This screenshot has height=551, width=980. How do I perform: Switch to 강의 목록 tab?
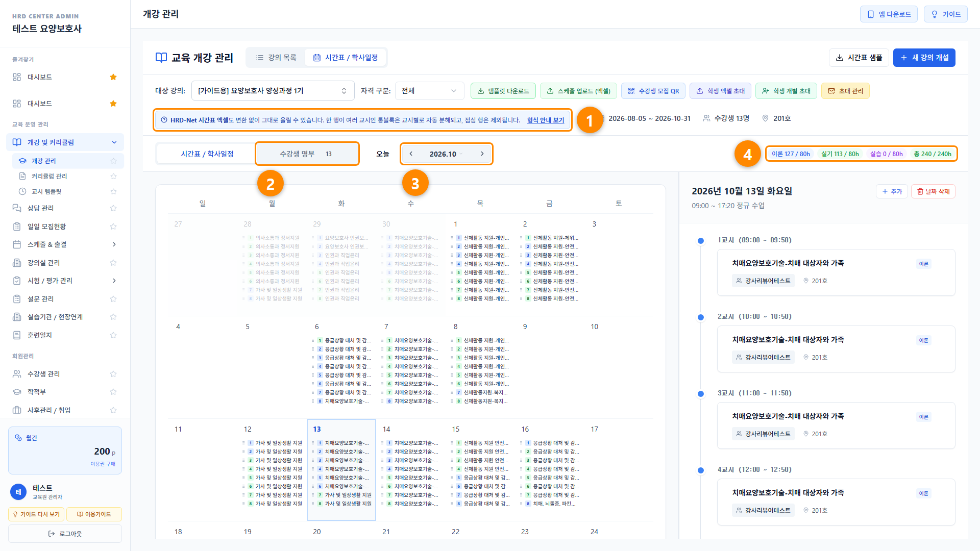coord(276,58)
